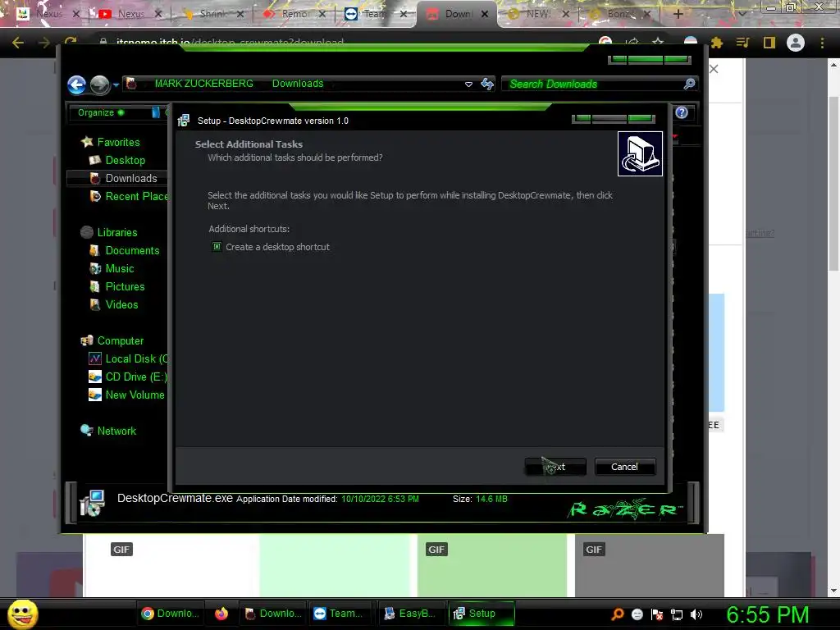The height and width of the screenshot is (630, 840).
Task: Click the Chrome back arrow
Action: point(18,43)
